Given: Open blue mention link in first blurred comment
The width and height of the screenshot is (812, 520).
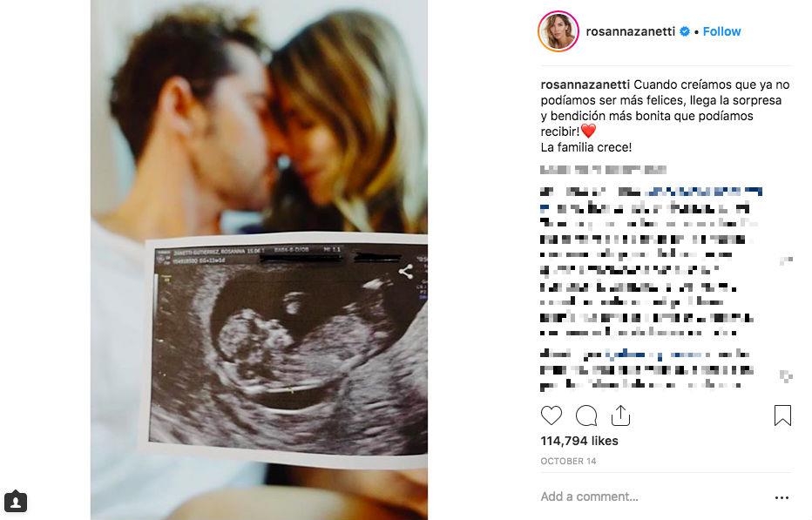Looking at the screenshot, I should click(703, 192).
